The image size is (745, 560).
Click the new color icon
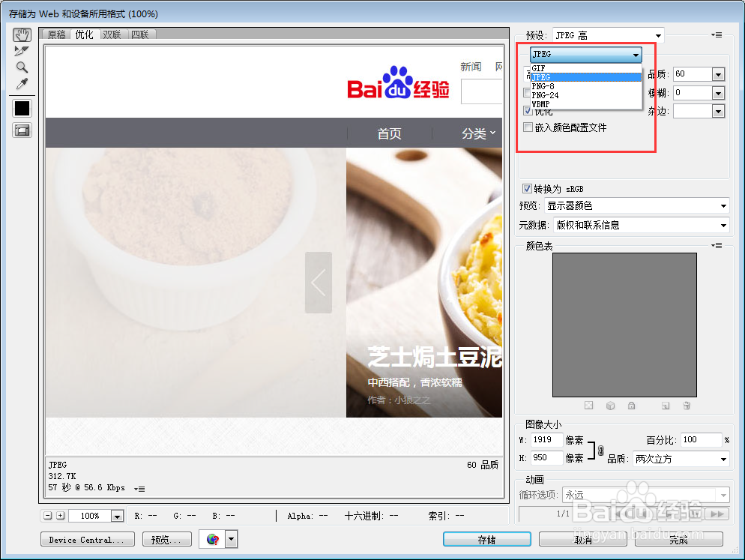coord(666,406)
